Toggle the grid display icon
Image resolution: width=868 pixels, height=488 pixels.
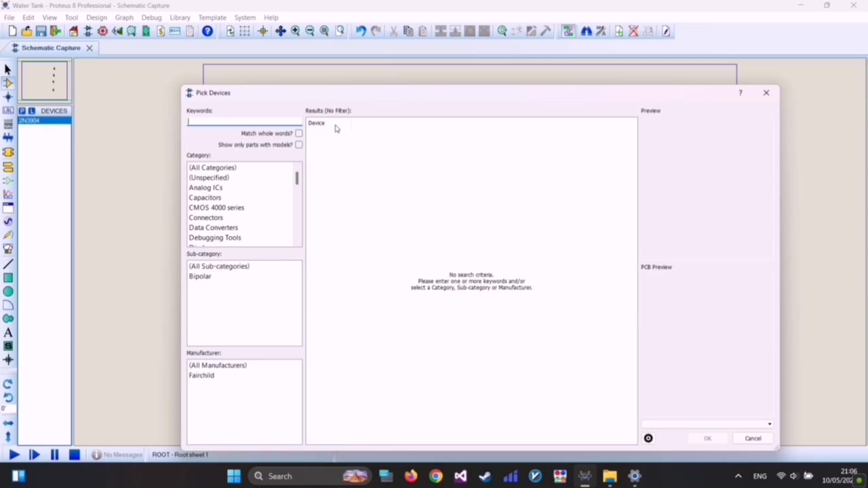point(245,31)
